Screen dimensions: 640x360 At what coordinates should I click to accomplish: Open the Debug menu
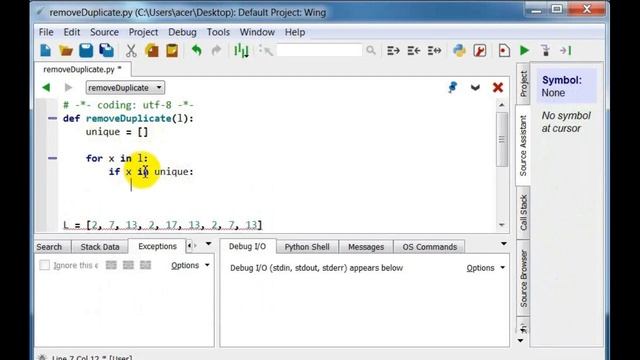pos(182,32)
